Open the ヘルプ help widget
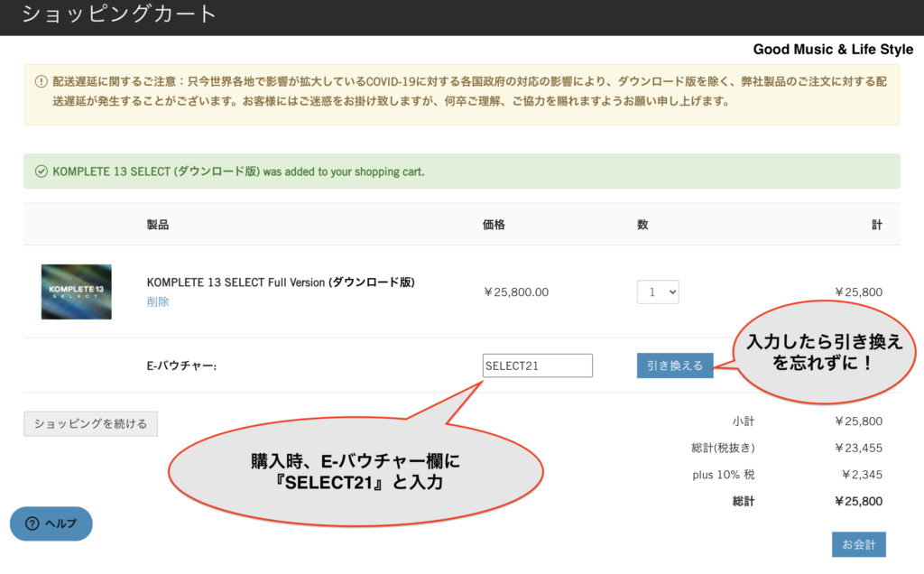Image resolution: width=924 pixels, height=574 pixels. [x=51, y=523]
